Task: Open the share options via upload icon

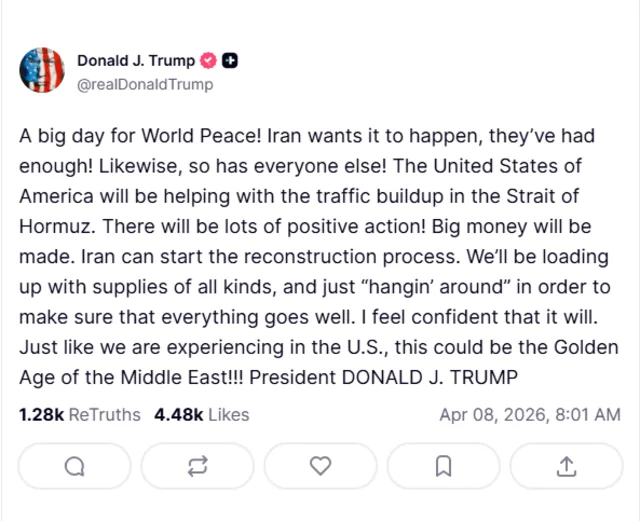Action: click(x=566, y=465)
